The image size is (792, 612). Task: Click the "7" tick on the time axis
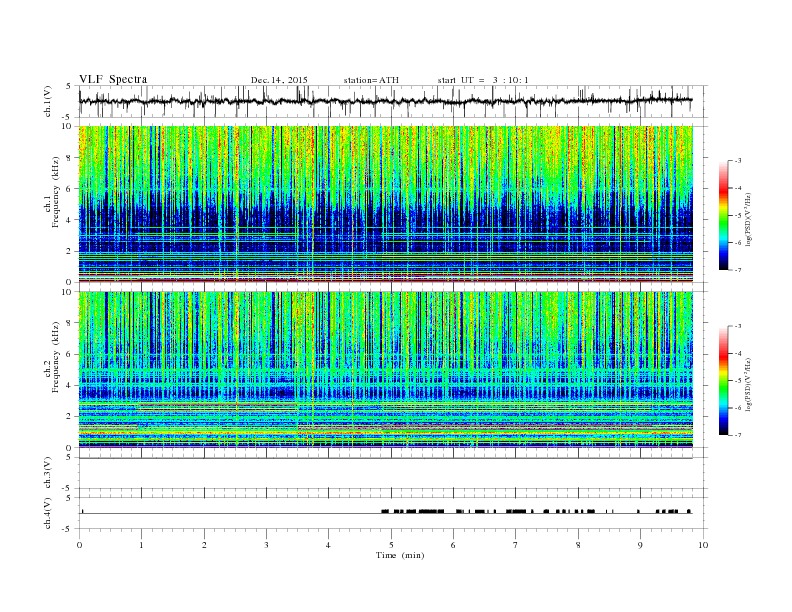516,545
